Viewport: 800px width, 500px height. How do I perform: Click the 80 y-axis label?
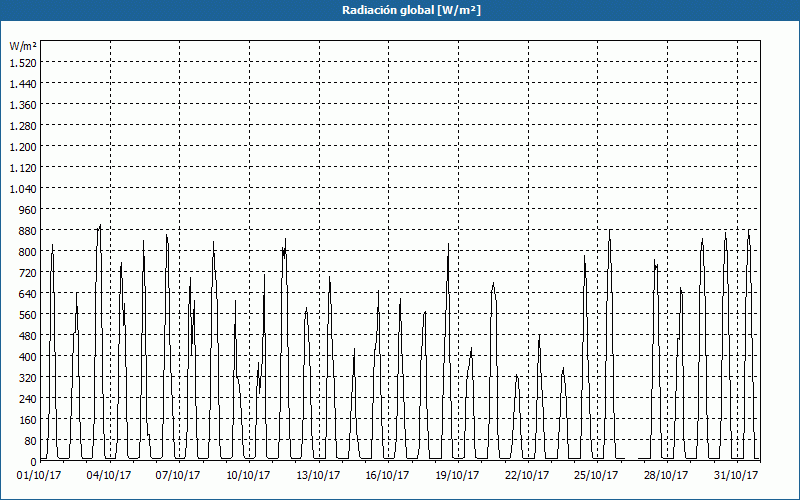tap(31, 441)
